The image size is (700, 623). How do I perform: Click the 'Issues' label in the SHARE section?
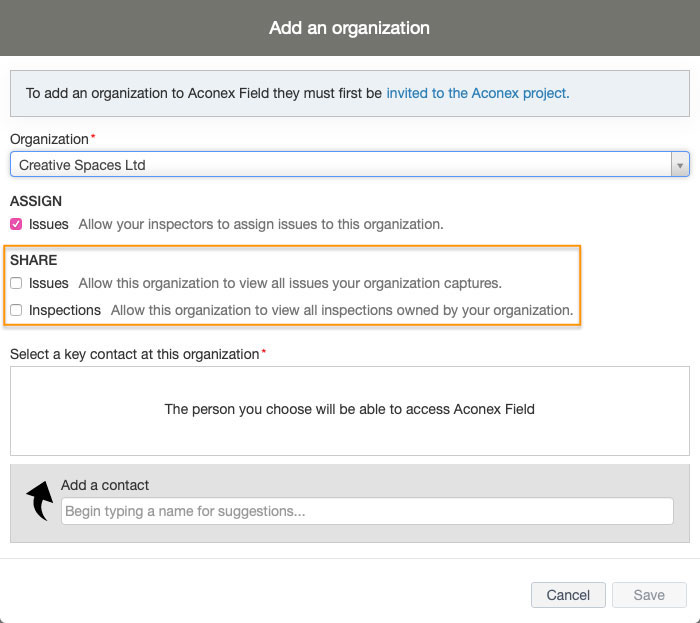49,284
